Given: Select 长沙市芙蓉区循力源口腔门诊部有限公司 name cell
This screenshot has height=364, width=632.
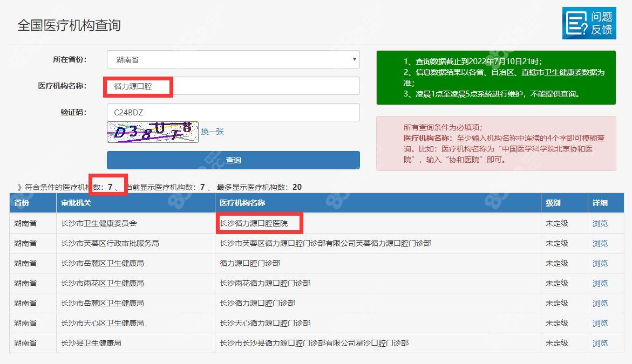Looking at the screenshot, I should point(378,244).
